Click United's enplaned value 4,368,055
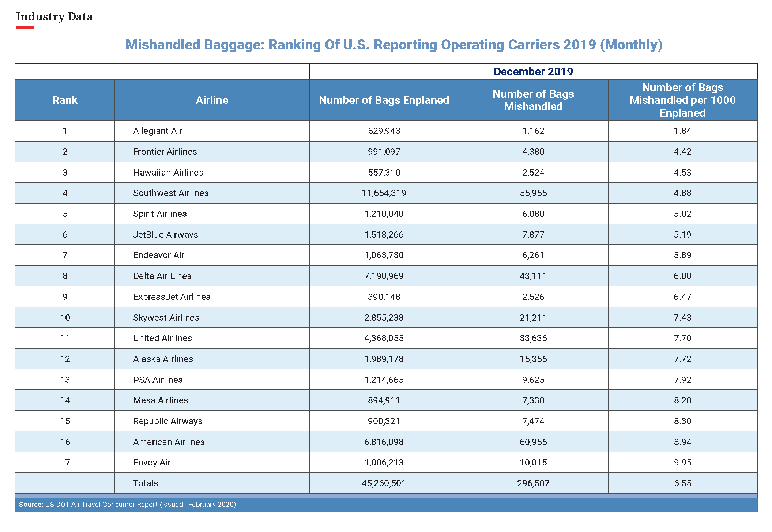This screenshot has height=532, width=772. click(384, 338)
